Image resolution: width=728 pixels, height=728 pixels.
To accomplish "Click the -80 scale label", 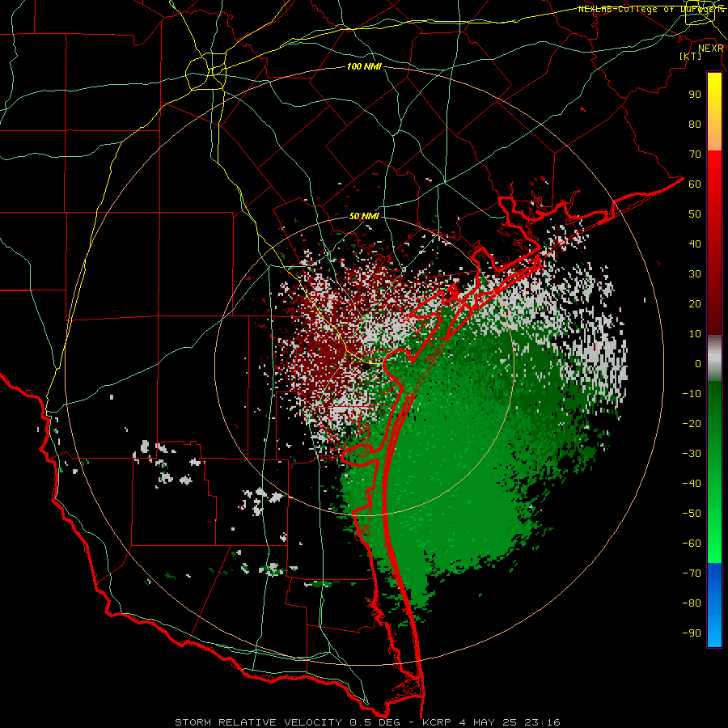I will click(692, 603).
